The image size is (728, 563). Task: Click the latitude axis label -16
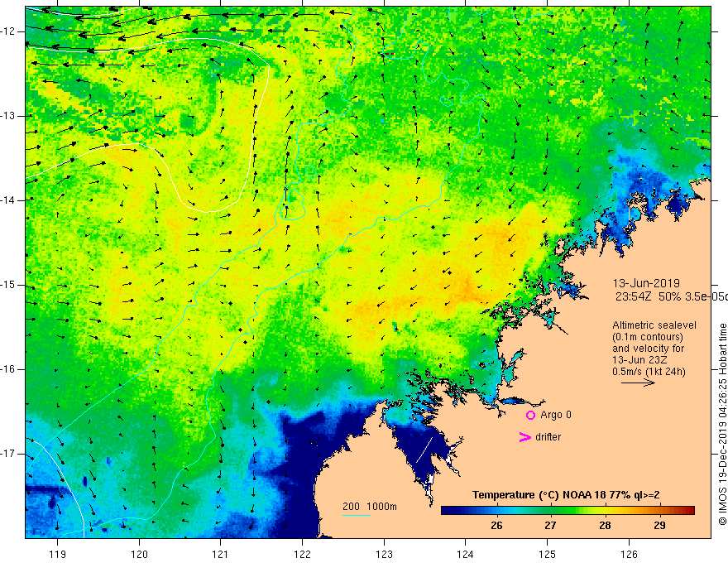coord(8,369)
